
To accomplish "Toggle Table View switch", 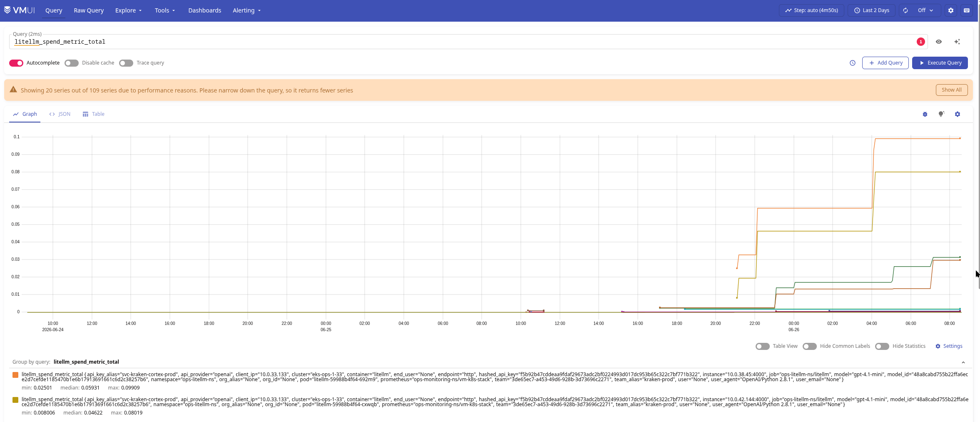I will click(763, 346).
